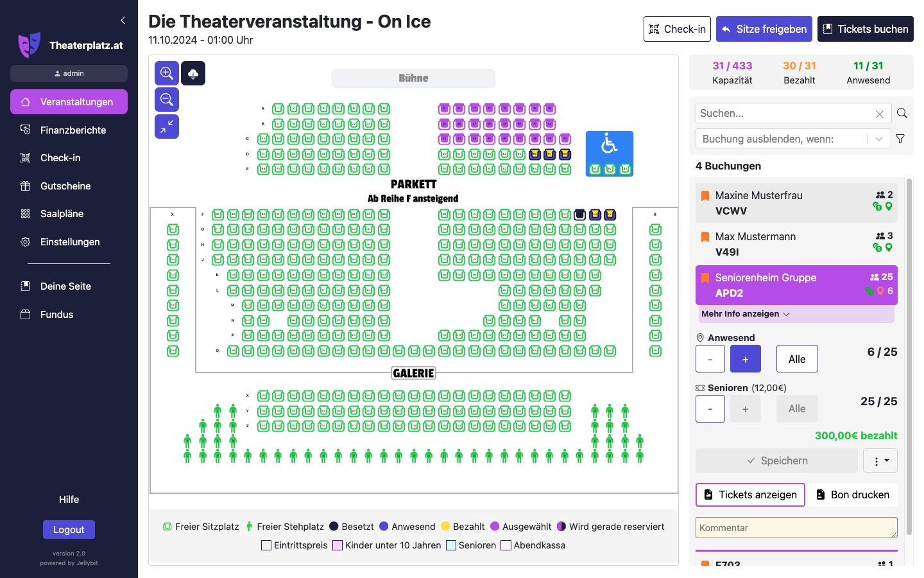Select the zoom-in tool on the seating map
This screenshot has width=924, height=578.
166,73
